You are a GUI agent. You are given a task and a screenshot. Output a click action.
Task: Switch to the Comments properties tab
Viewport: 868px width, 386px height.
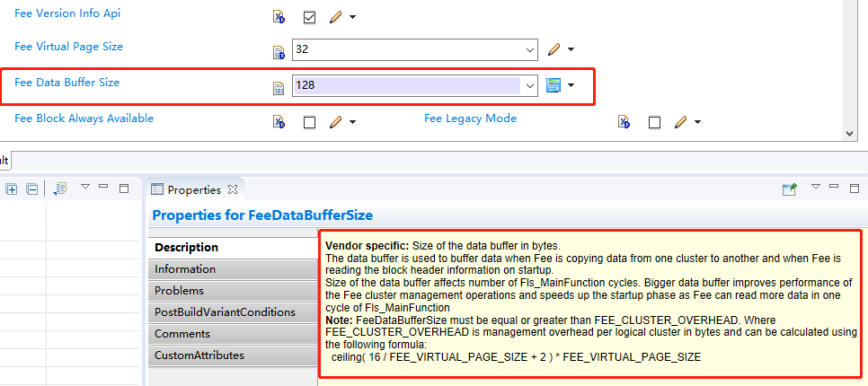[233, 334]
